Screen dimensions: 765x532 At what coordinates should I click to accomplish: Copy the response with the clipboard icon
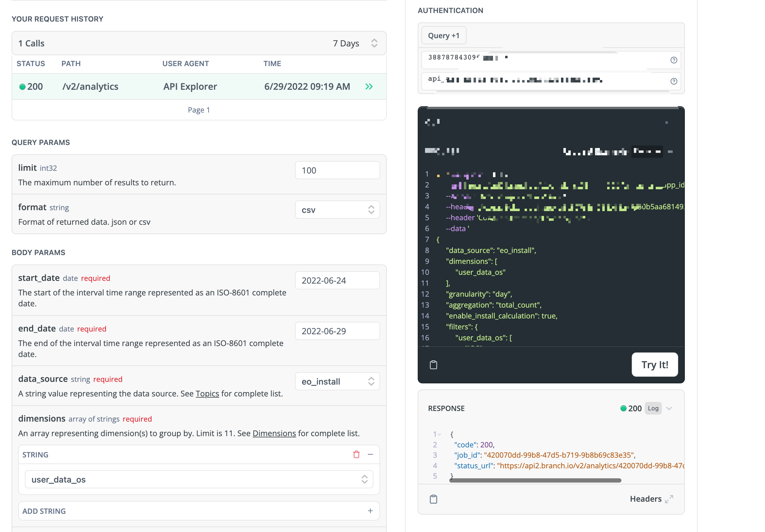pyautogui.click(x=433, y=499)
